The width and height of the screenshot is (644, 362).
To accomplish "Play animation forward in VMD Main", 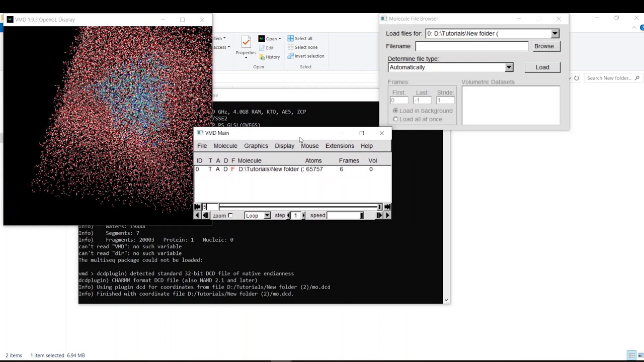I will coord(387,215).
